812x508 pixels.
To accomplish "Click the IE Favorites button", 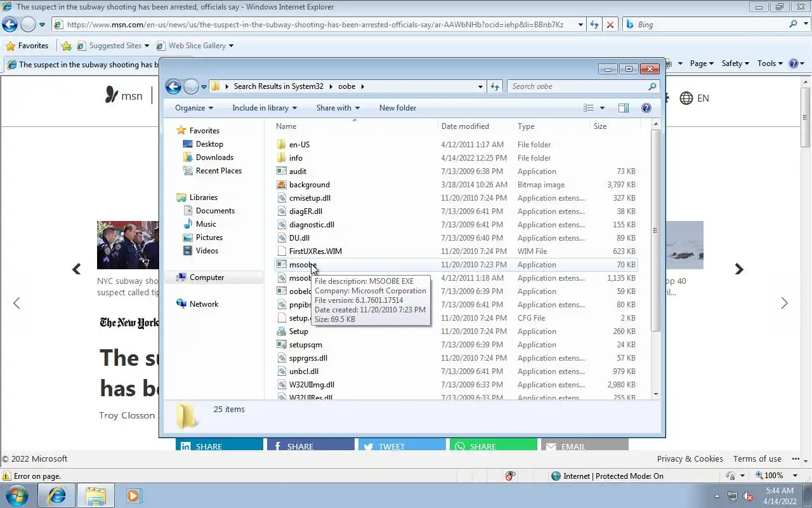I will (27, 46).
